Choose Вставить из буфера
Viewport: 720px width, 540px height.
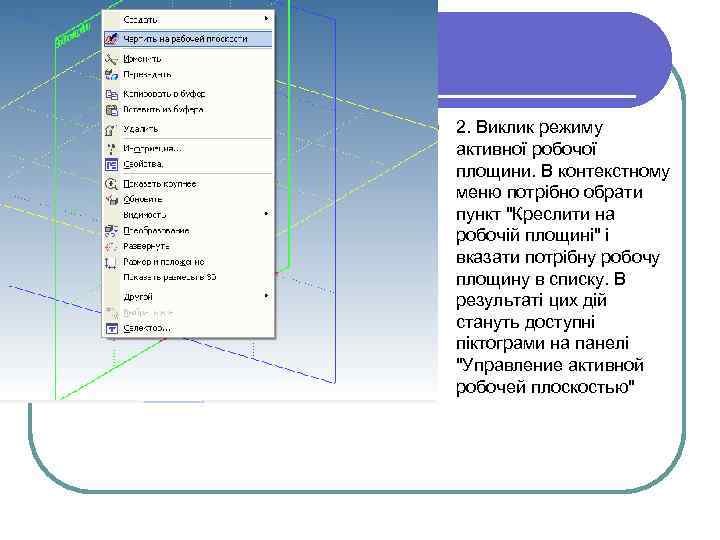[188, 110]
